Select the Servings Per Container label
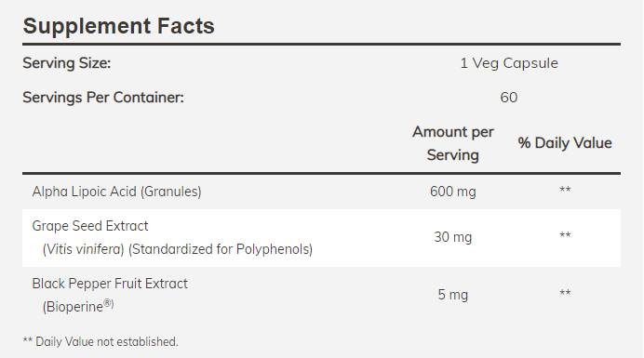This screenshot has height=358, width=644. coord(103,98)
